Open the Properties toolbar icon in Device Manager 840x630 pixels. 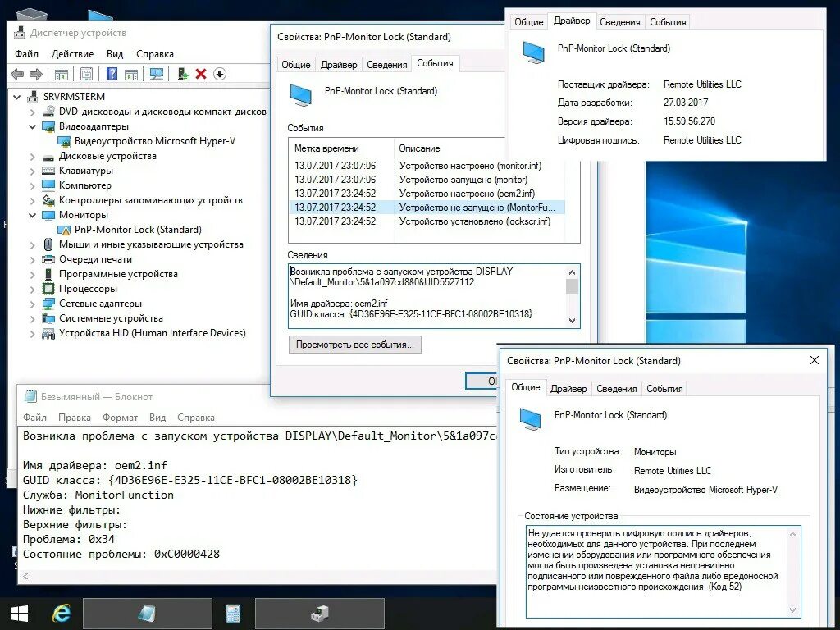[x=86, y=74]
